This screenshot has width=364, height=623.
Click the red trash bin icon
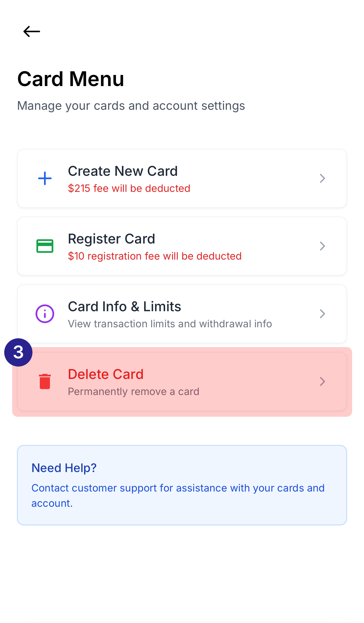45,381
